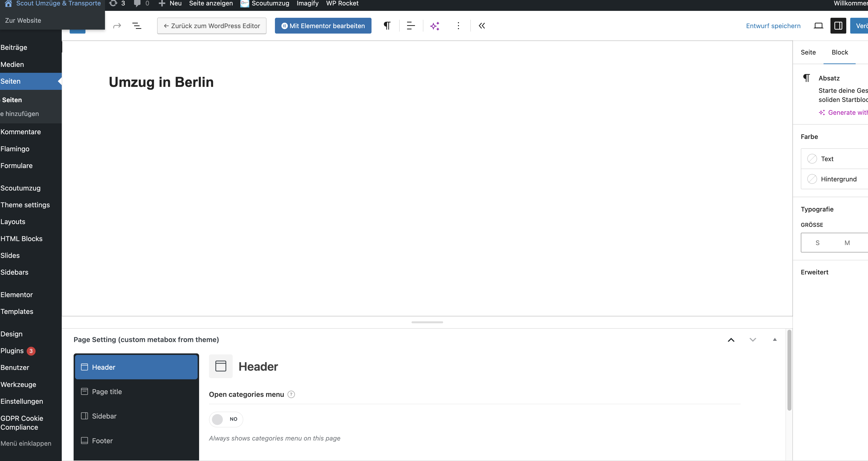This screenshot has height=461, width=868.
Task: Click the redo arrow icon
Action: pyautogui.click(x=117, y=26)
